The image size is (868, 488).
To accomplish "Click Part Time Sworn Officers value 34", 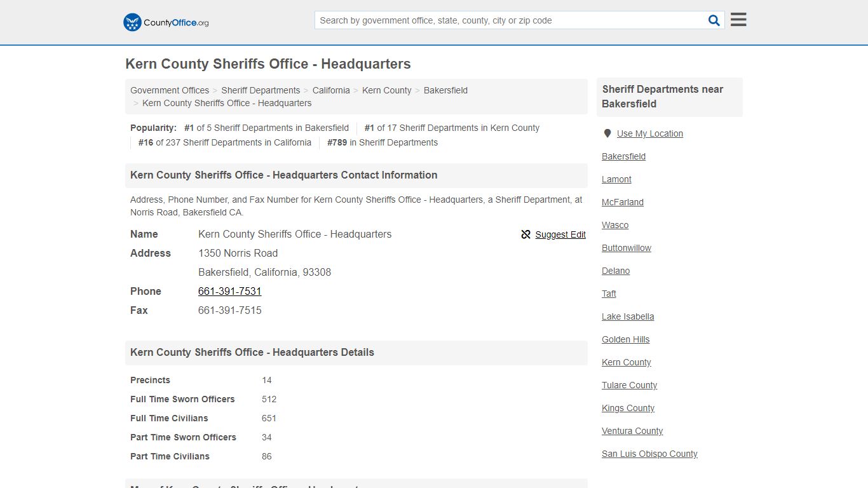I will point(267,437).
